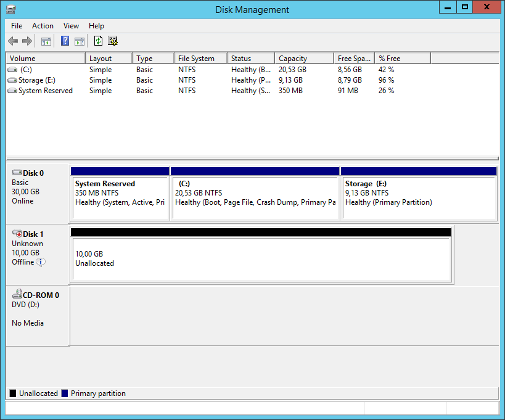Open the disk Settings toolbar icon
The image size is (505, 420).
[113, 41]
